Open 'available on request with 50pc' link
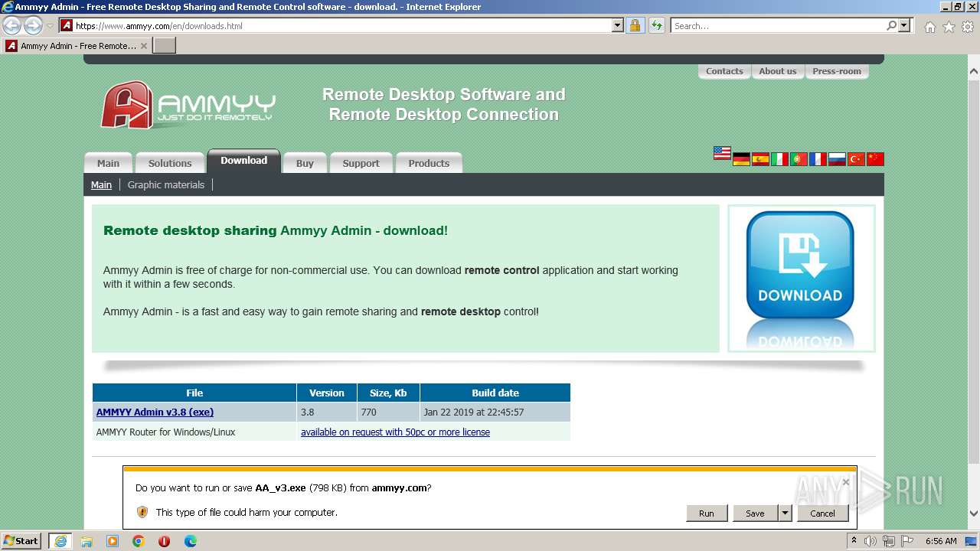 (x=395, y=432)
